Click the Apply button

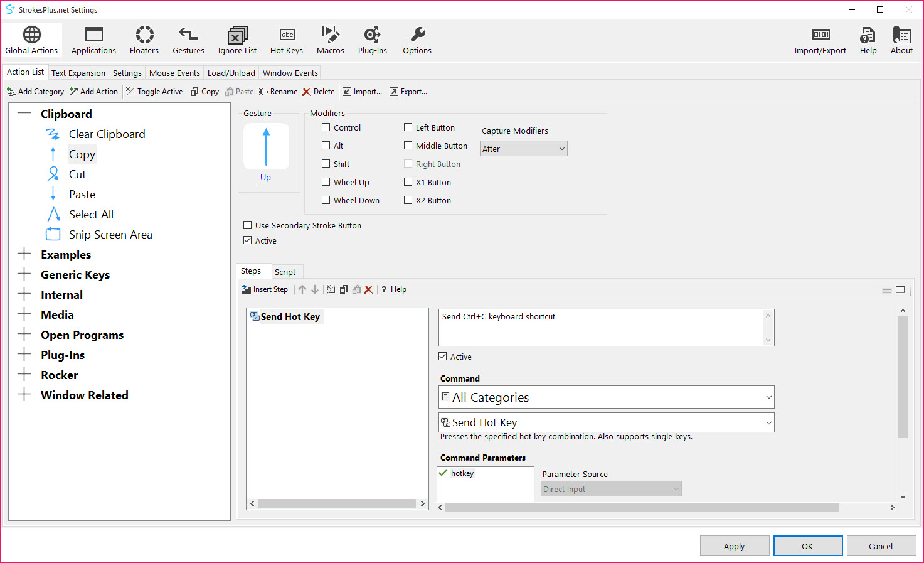click(x=734, y=546)
